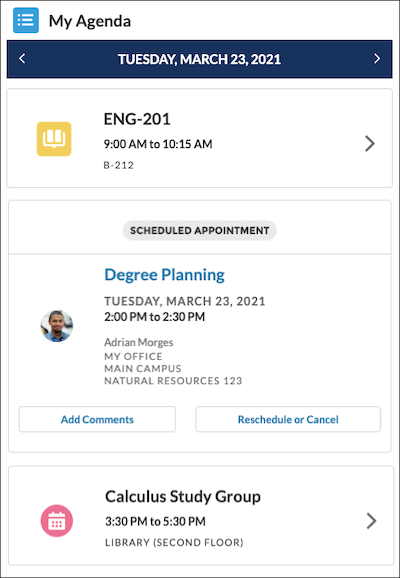Expand Calculus Study Group details chevron
400x578 pixels.
click(x=371, y=520)
